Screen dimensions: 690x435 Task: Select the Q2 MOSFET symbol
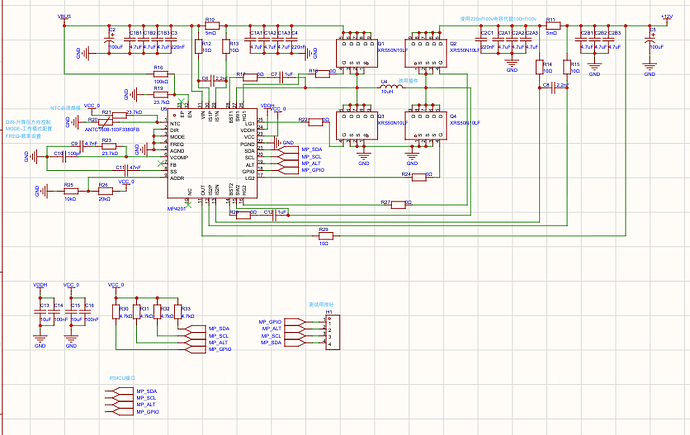coord(426,53)
